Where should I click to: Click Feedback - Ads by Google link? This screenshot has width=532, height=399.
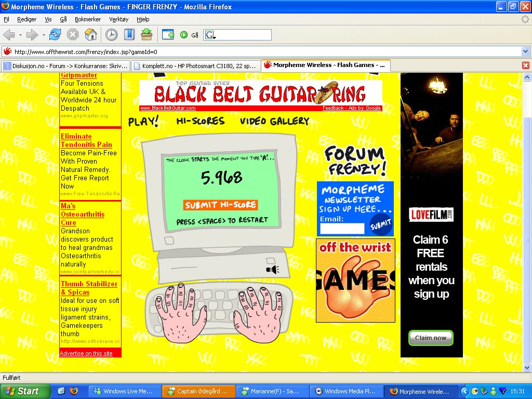(352, 108)
